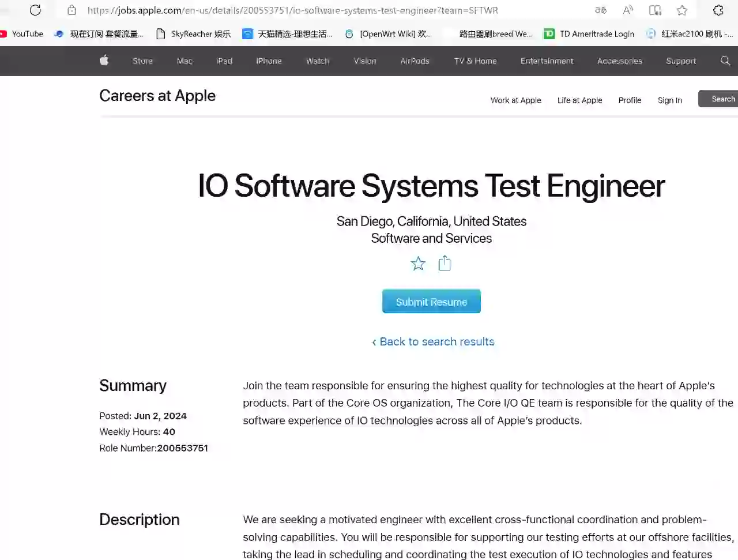Click the Description heading

140,520
